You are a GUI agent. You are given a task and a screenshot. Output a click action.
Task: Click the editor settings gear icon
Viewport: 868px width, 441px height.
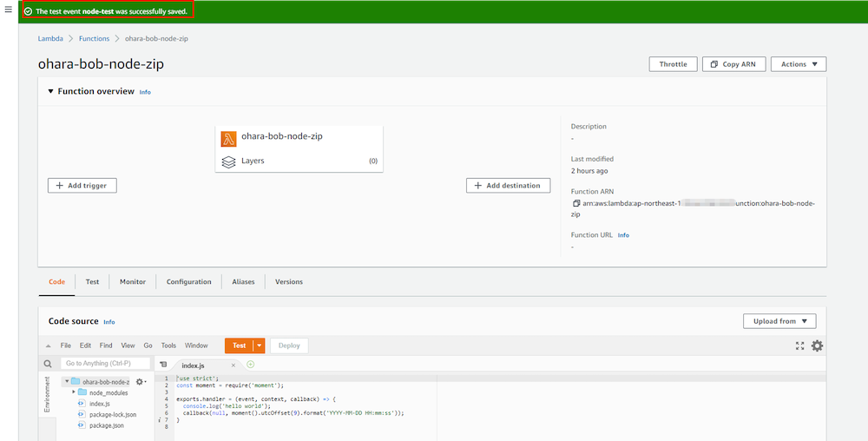point(817,346)
